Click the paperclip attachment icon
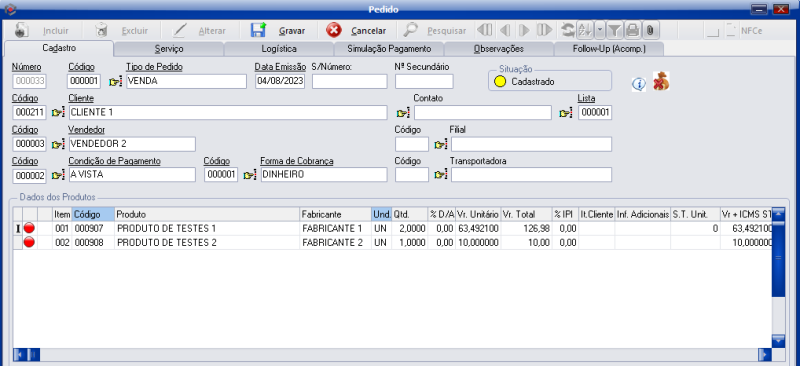The width and height of the screenshot is (800, 366). (649, 31)
